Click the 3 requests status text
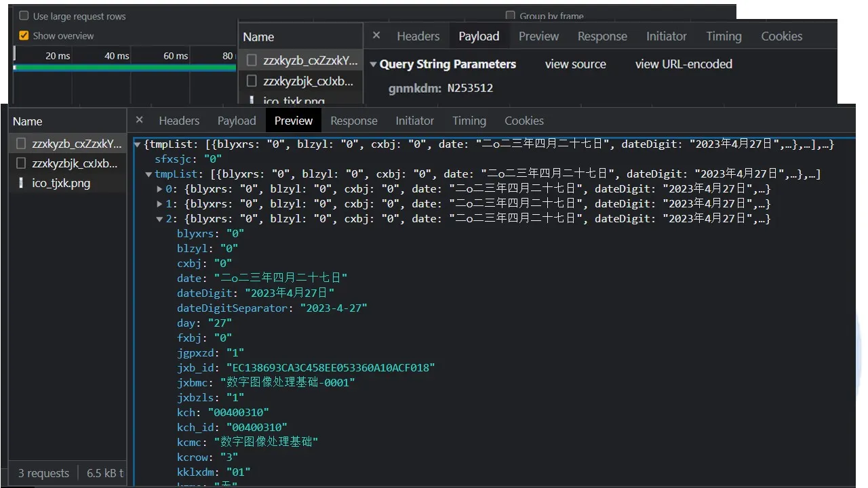This screenshot has width=868, height=488. (x=43, y=473)
